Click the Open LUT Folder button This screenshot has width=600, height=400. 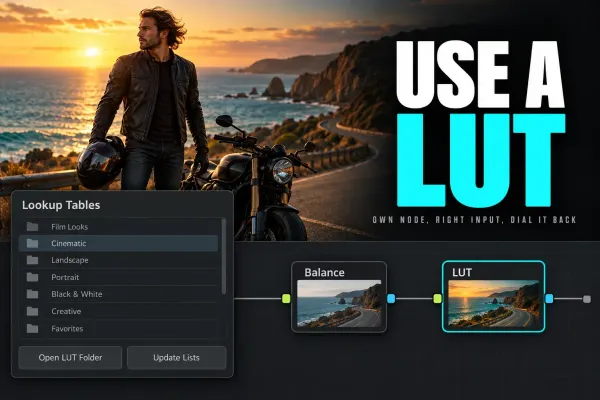pos(70,358)
